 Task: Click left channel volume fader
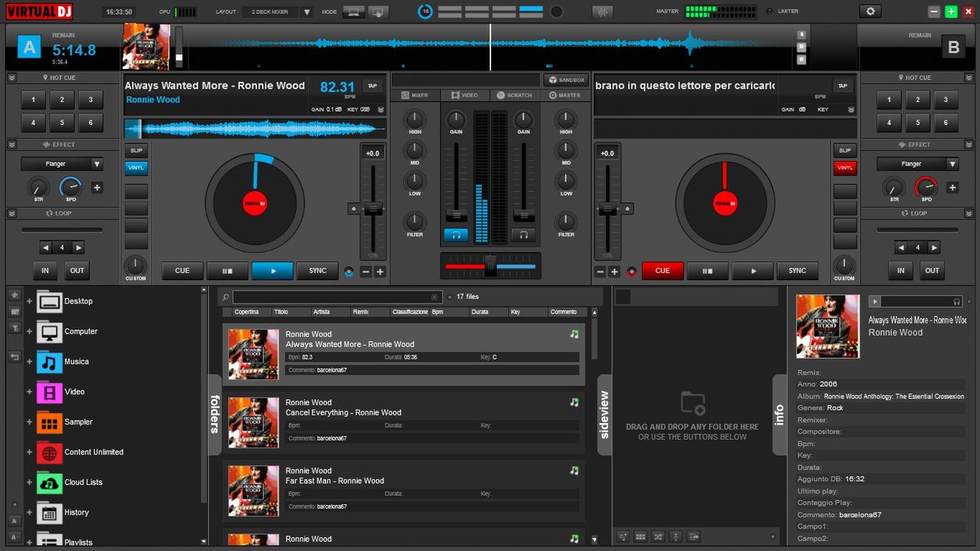tap(456, 215)
